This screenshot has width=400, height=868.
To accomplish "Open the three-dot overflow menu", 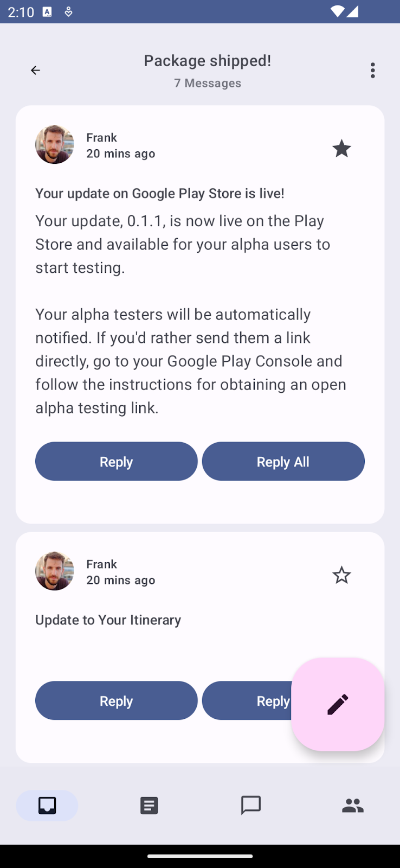I will 373,71.
